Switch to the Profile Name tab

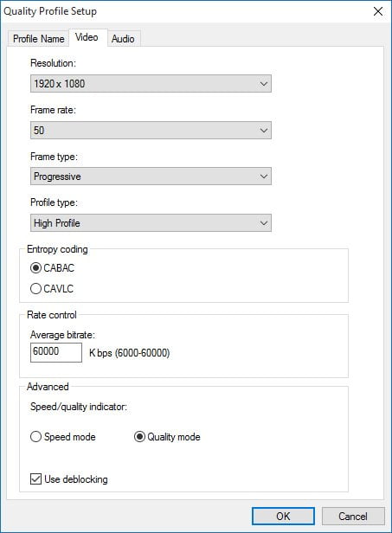coord(39,39)
